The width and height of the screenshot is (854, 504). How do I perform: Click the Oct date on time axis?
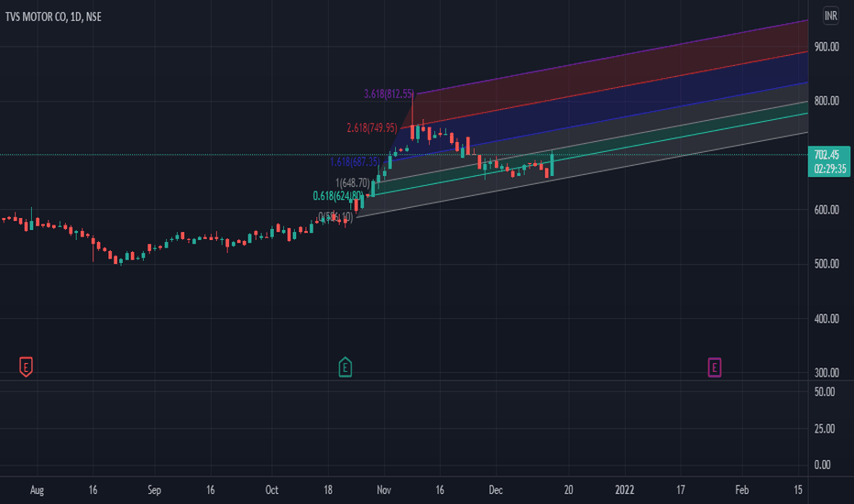tap(272, 490)
